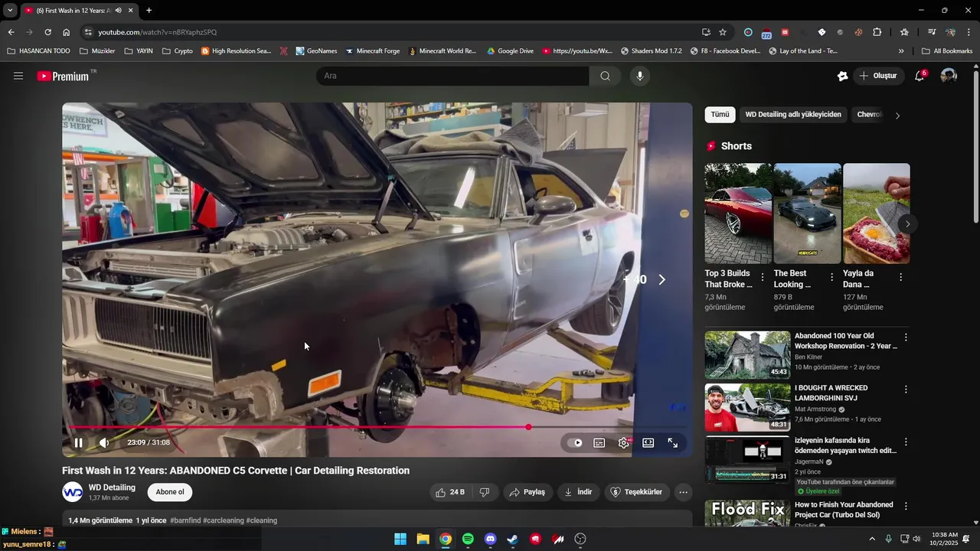Open 'The Best Looking' short thumbnail
The image size is (980, 551).
click(x=807, y=214)
